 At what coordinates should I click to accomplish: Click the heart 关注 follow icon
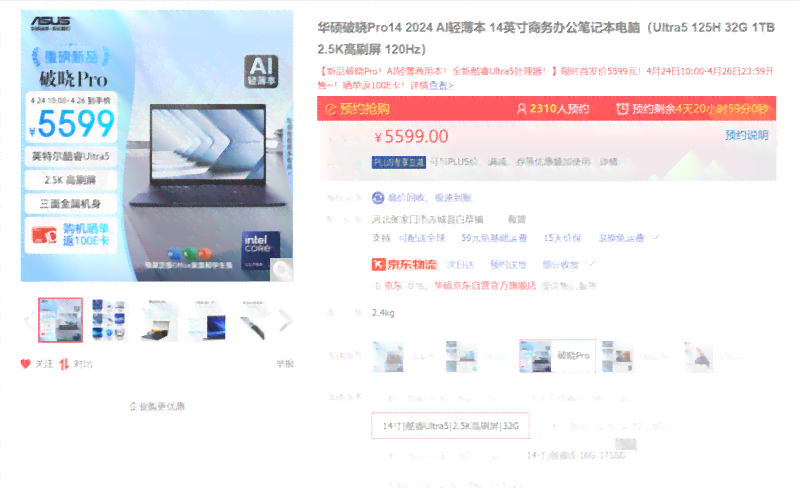pyautogui.click(x=26, y=364)
